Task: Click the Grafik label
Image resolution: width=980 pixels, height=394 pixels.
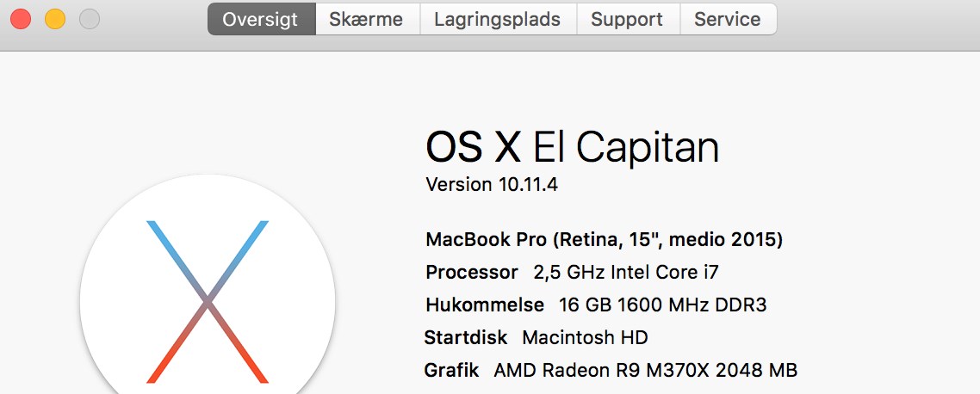Action: [451, 370]
